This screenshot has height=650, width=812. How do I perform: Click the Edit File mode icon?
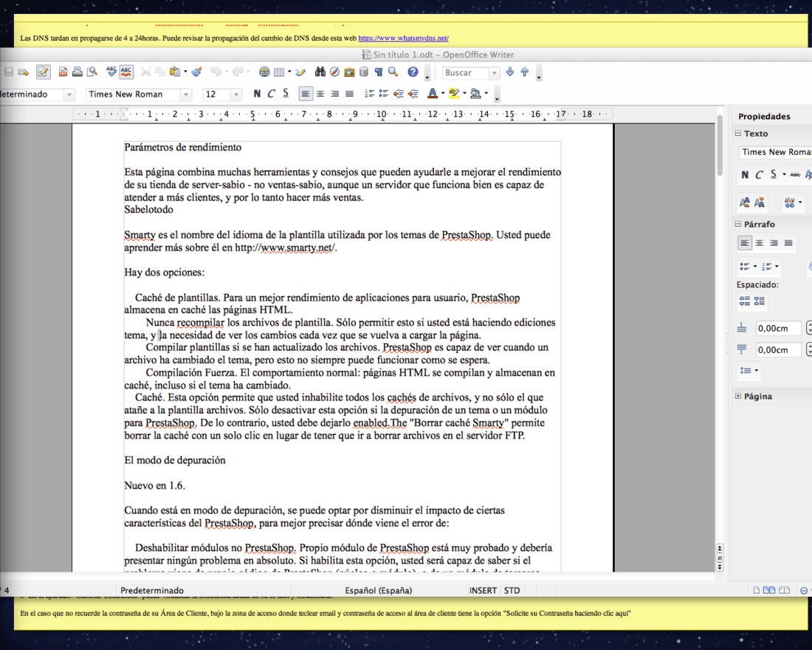(x=43, y=72)
